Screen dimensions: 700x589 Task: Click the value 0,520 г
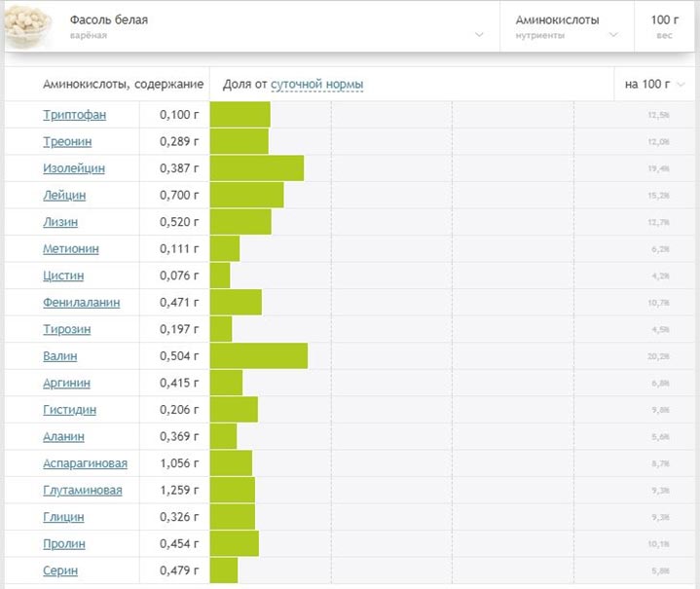(179, 222)
